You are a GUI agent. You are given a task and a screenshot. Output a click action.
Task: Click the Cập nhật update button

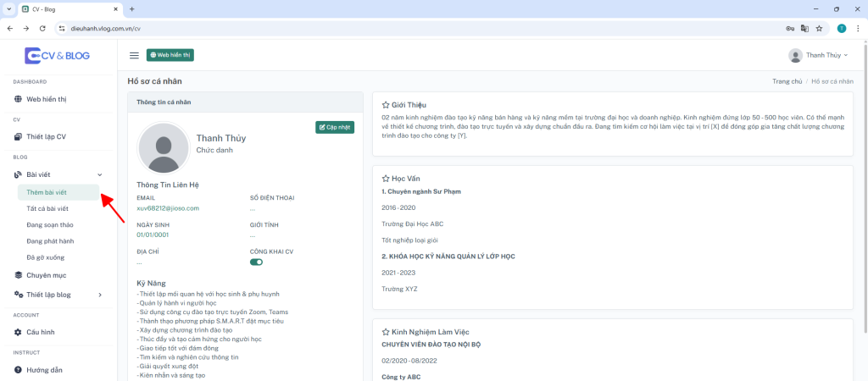pyautogui.click(x=334, y=127)
